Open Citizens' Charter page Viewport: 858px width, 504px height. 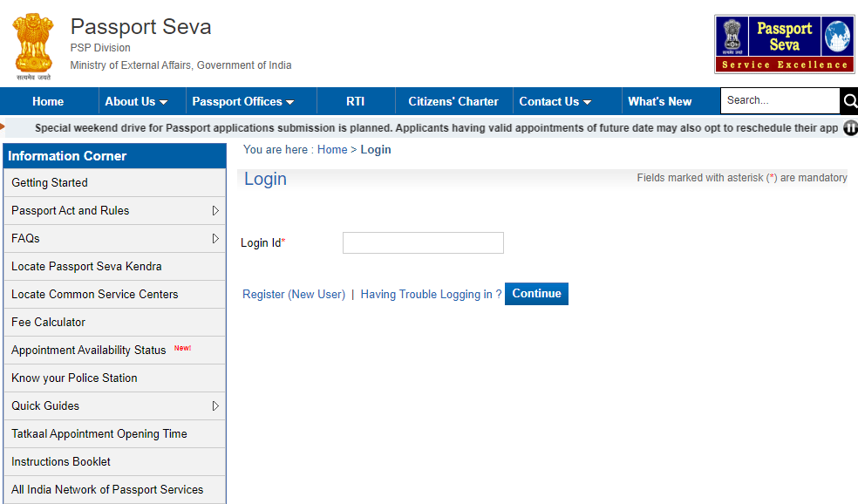[x=453, y=101]
